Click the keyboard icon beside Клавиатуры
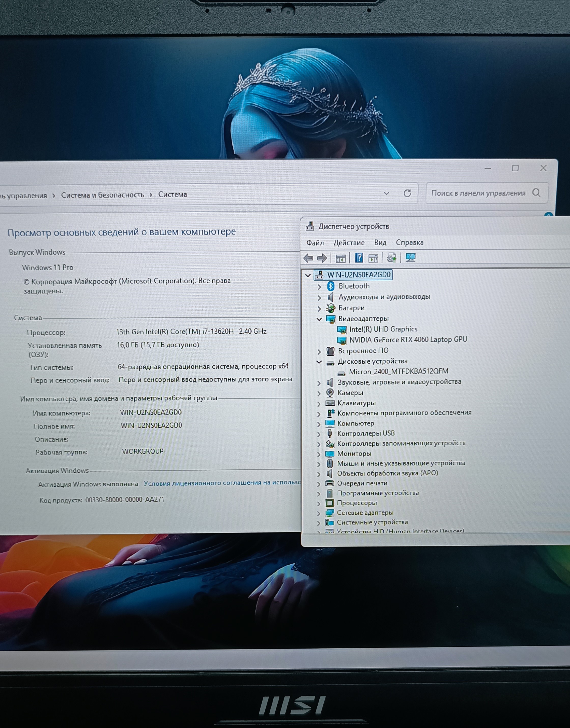 [330, 403]
